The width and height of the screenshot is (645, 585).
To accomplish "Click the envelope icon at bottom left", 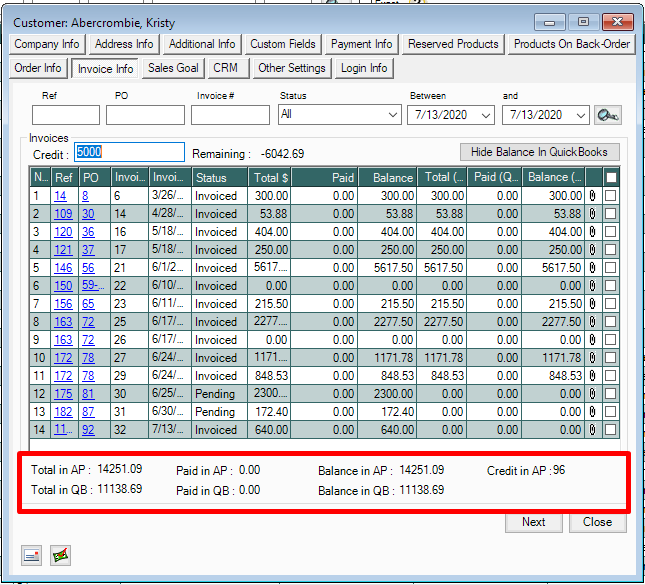I will 32,556.
